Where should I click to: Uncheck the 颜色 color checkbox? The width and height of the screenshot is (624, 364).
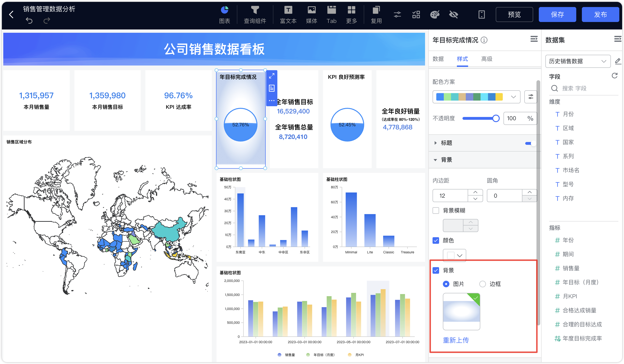[436, 240]
